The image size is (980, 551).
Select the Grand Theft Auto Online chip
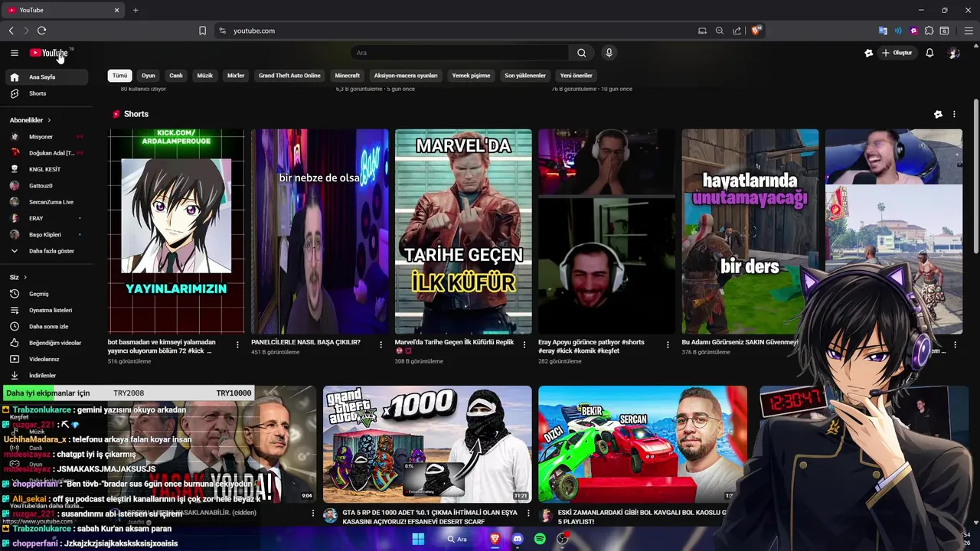[289, 76]
